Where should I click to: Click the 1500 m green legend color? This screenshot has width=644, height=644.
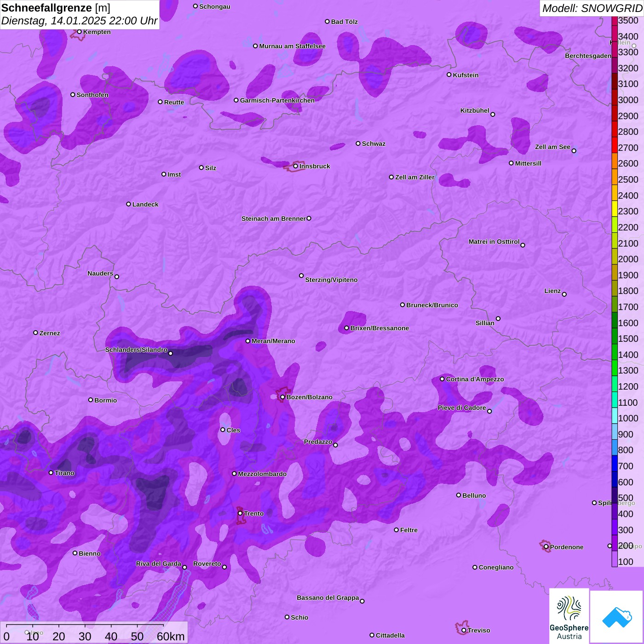615,336
